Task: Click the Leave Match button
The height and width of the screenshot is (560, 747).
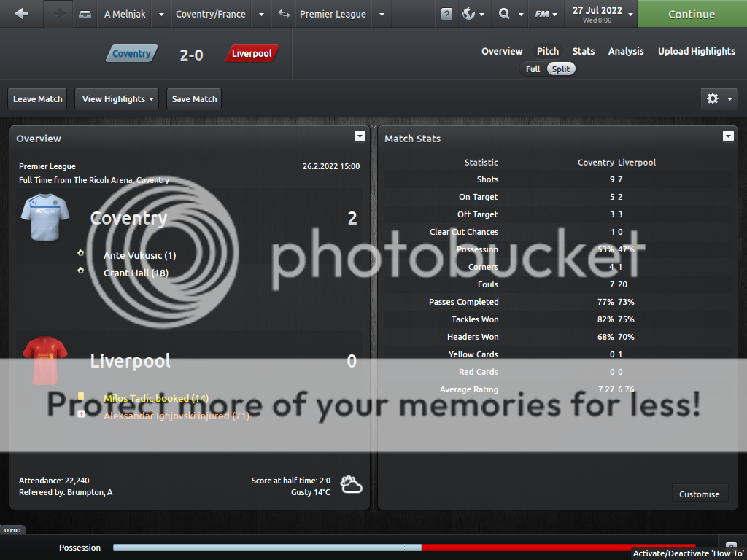Action: click(38, 98)
